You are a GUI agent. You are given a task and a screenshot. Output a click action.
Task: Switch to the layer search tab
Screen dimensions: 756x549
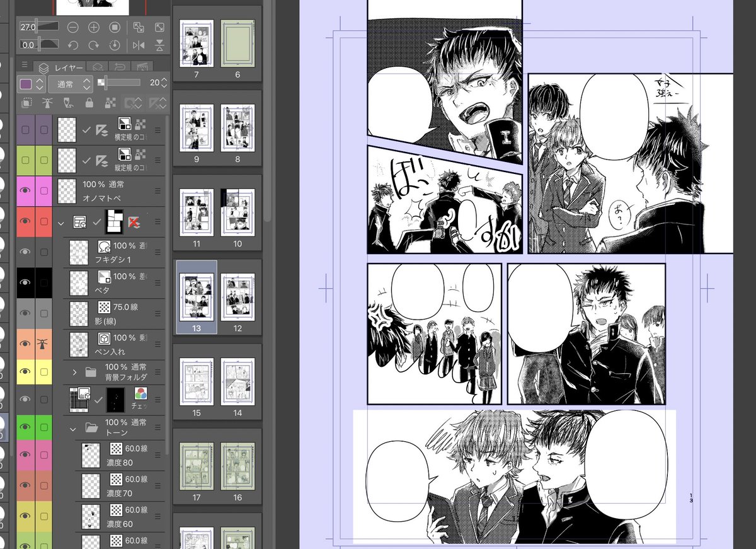click(x=98, y=66)
